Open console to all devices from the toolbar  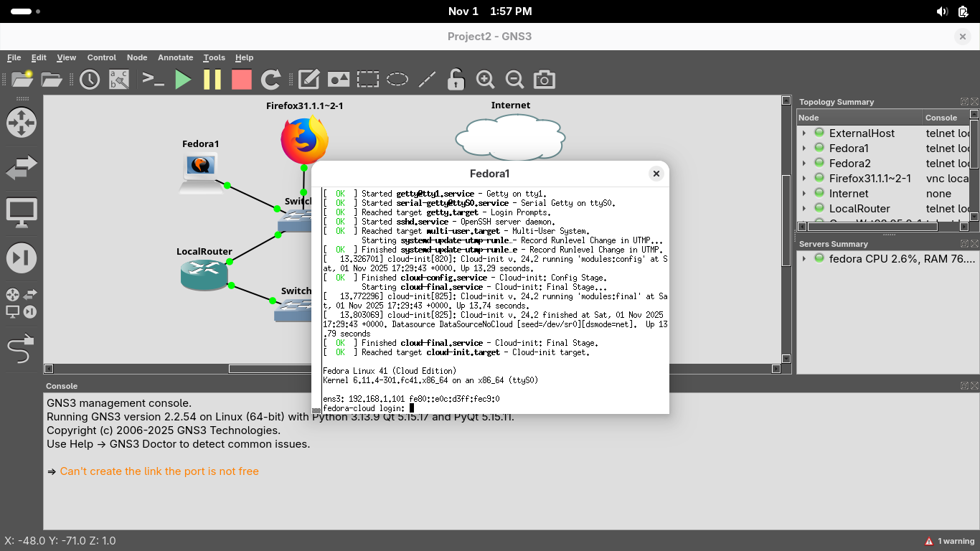(x=153, y=80)
